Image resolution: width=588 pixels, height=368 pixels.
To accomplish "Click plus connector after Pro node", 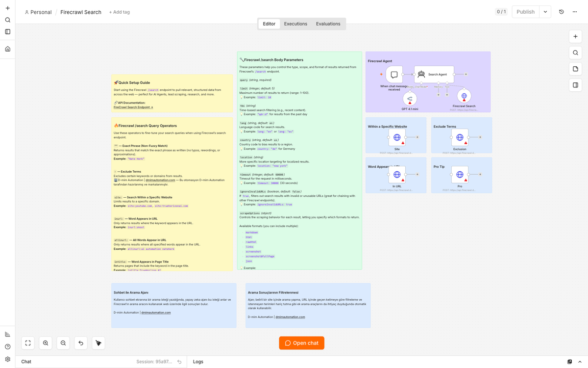I will (x=480, y=174).
